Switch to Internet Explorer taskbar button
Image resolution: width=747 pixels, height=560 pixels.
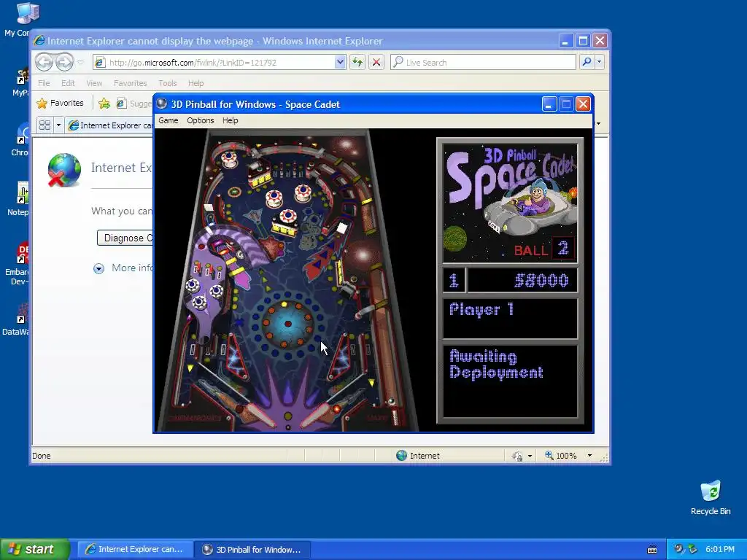135,550
